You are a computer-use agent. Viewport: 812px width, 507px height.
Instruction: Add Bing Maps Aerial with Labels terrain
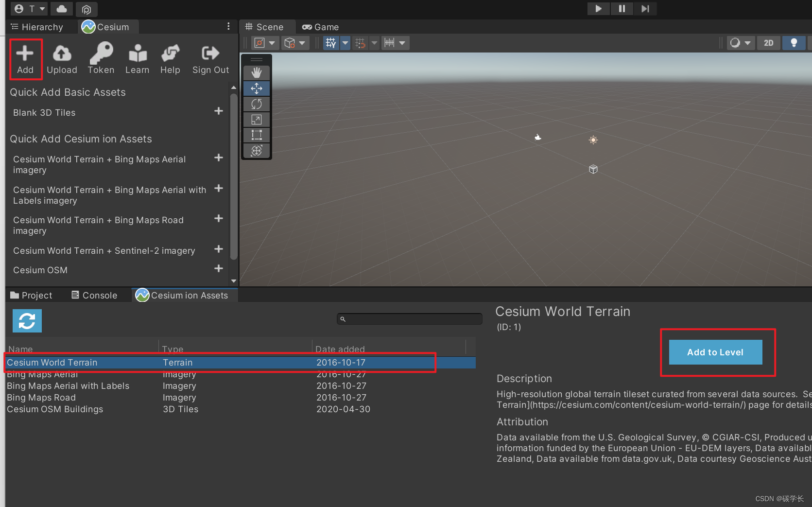tap(219, 189)
